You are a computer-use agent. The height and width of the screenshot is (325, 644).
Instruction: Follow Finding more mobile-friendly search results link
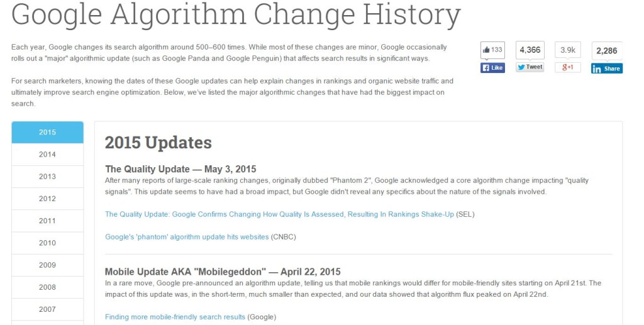click(x=175, y=317)
